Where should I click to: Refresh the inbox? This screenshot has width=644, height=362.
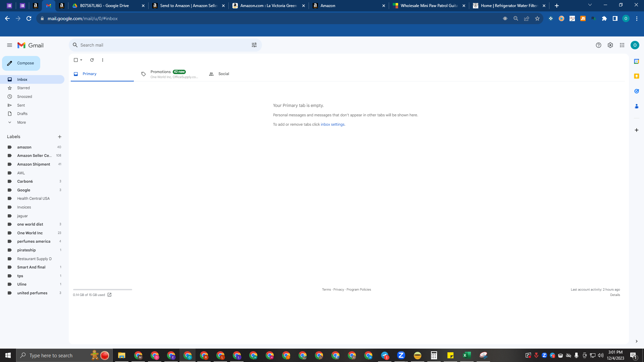tap(92, 60)
